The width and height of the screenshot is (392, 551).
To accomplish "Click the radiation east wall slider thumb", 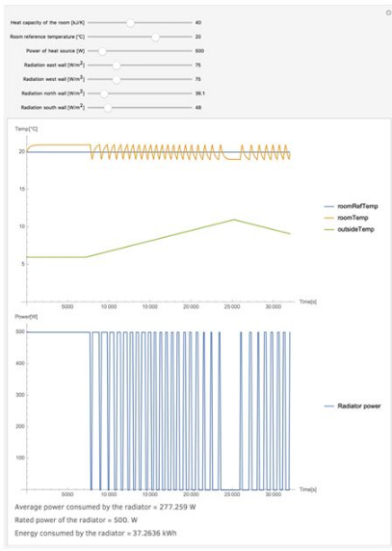I will [x=117, y=66].
